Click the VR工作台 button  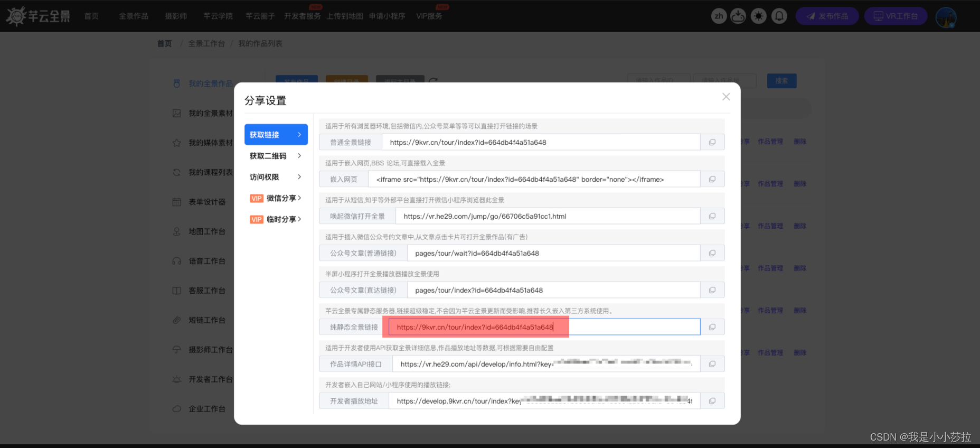pos(896,16)
